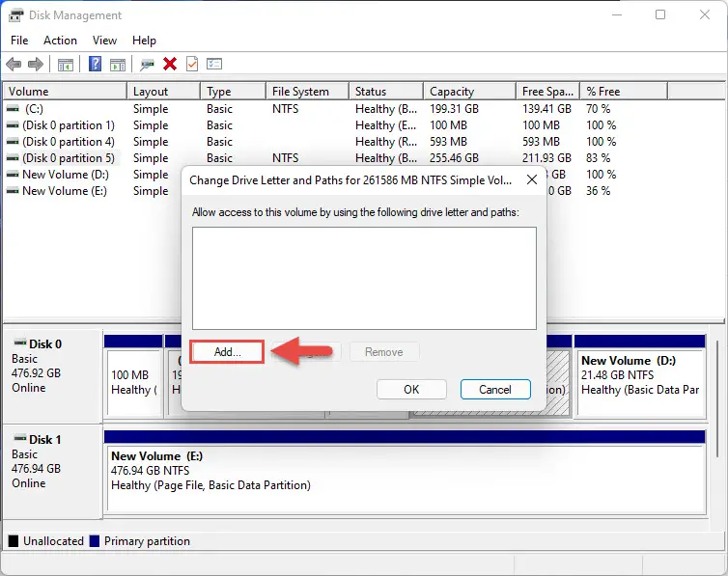
Task: Open the Action menu
Action: pos(61,41)
